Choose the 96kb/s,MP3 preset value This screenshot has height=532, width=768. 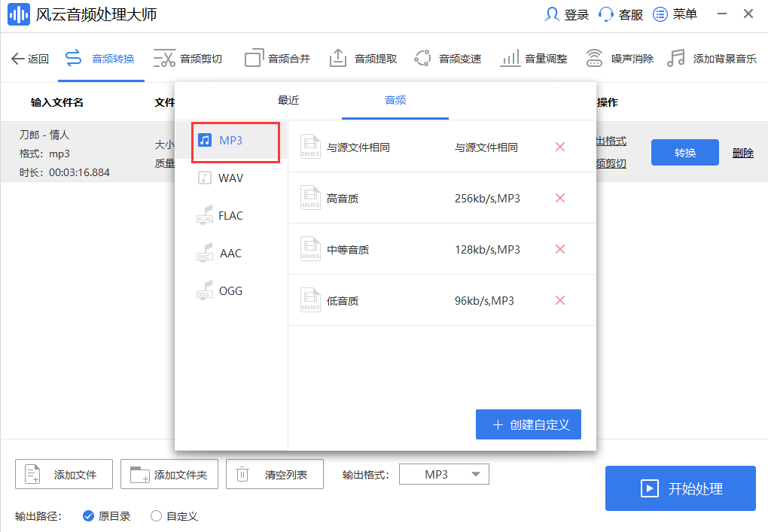point(484,300)
